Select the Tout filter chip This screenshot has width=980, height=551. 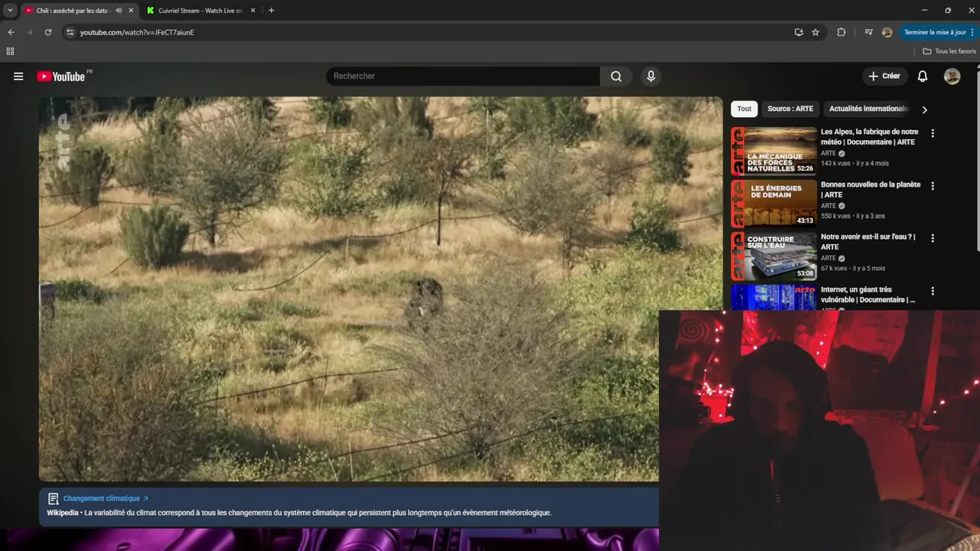744,109
